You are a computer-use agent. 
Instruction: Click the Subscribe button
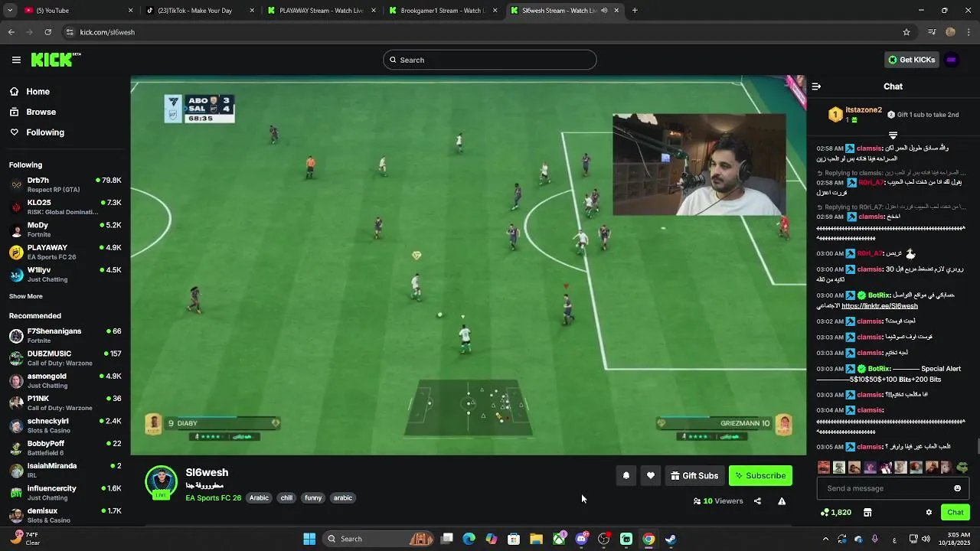[760, 476]
